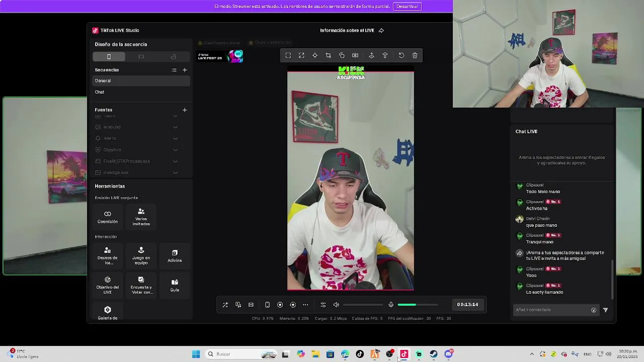The width and height of the screenshot is (644, 362).
Task: Mute the speaker volume icon
Action: coord(336,305)
